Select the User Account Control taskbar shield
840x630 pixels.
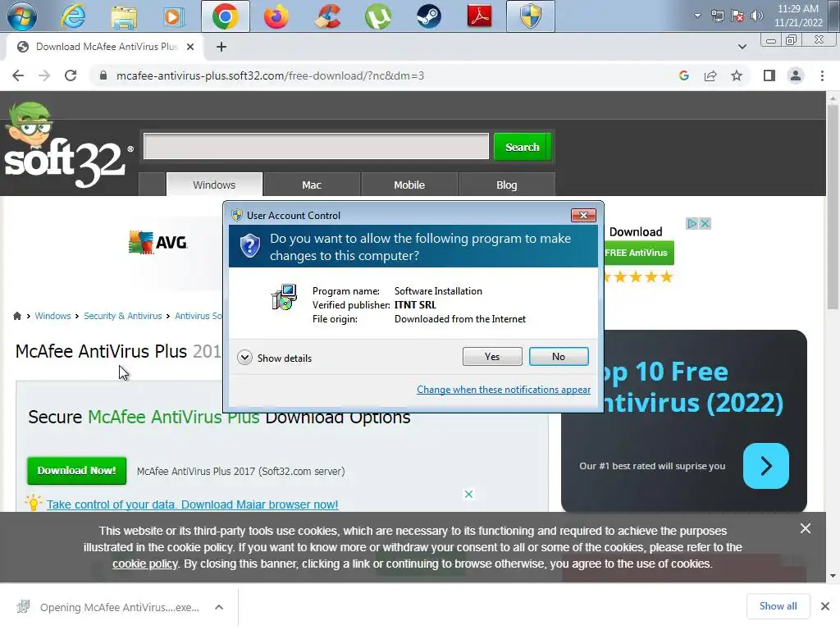pyautogui.click(x=531, y=16)
